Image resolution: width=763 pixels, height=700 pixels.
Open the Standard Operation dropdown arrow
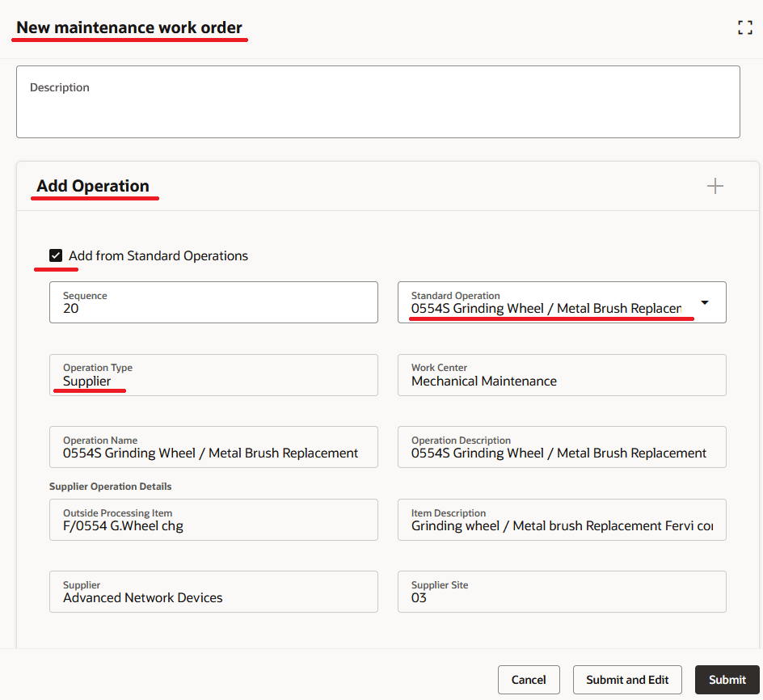point(704,302)
